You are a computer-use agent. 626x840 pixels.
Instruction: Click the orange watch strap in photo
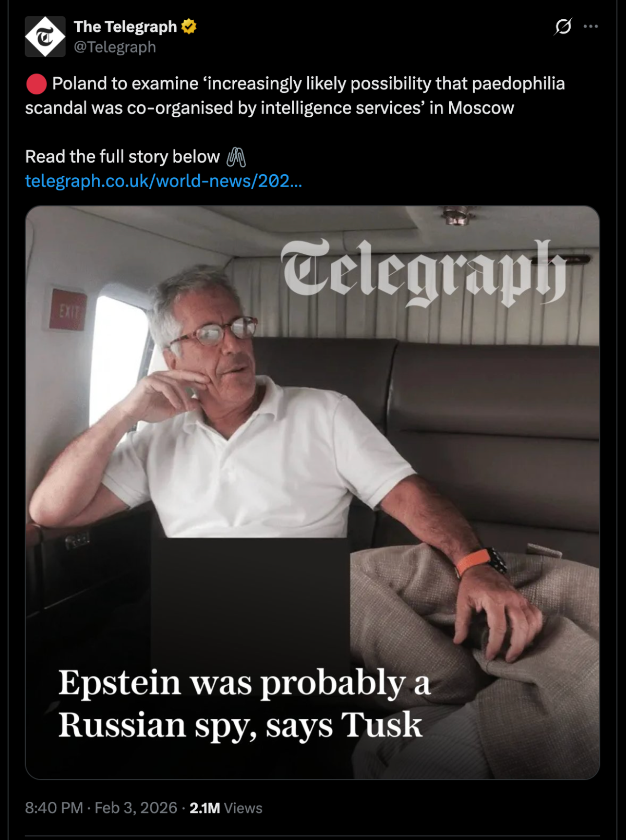(473, 562)
